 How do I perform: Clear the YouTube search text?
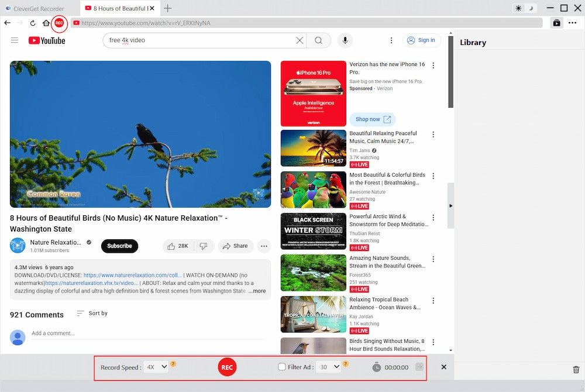(300, 40)
